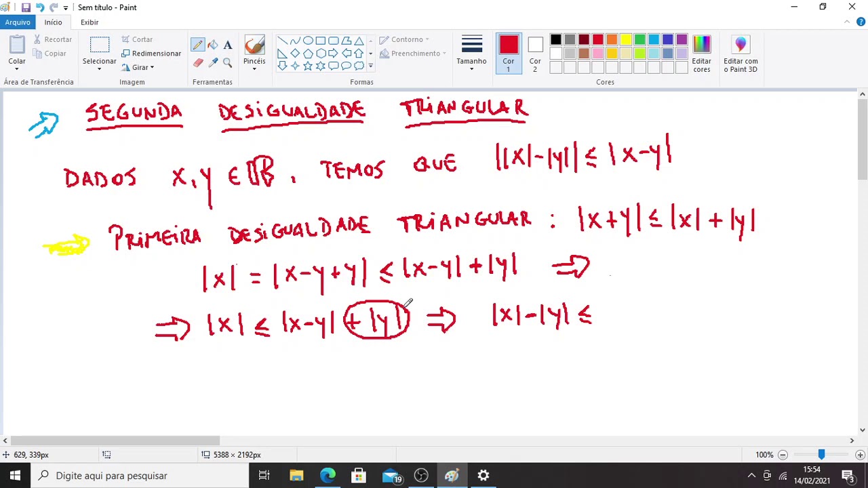Click the Colar paste icon
The width and height of the screenshot is (868, 488).
[x=17, y=45]
